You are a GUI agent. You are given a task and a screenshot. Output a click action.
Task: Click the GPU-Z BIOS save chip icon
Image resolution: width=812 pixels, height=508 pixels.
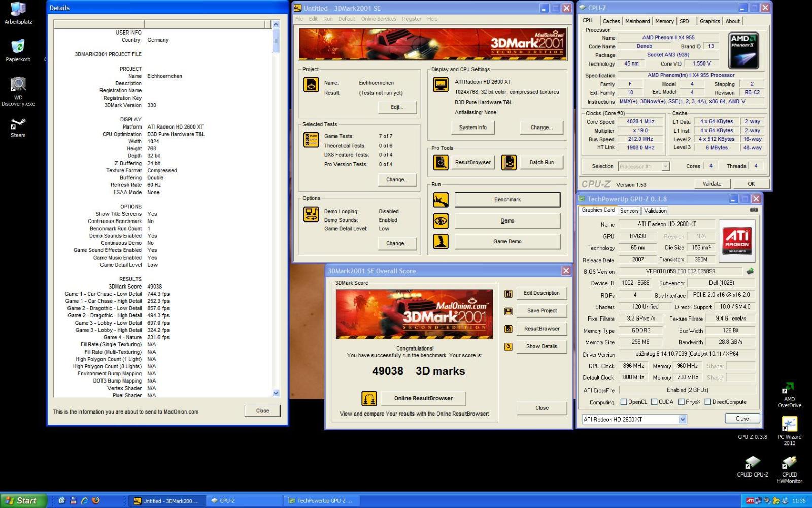tap(750, 271)
